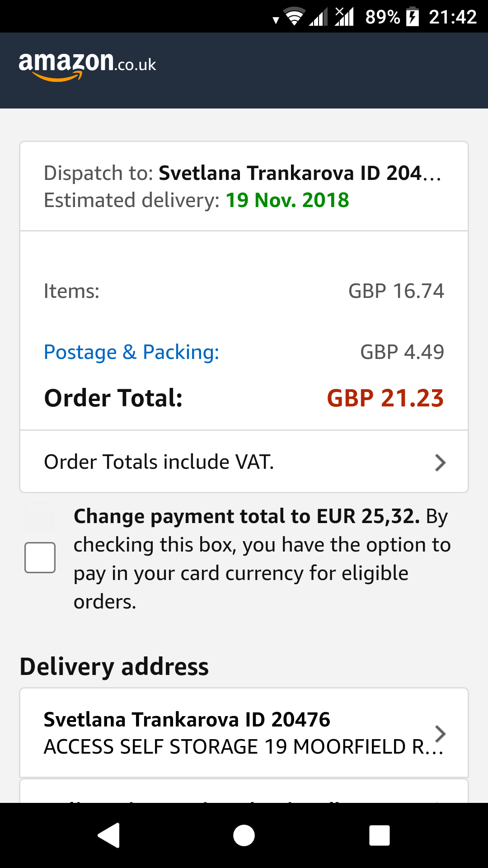Tap the Items GBP 16.74 amount

coord(396,291)
